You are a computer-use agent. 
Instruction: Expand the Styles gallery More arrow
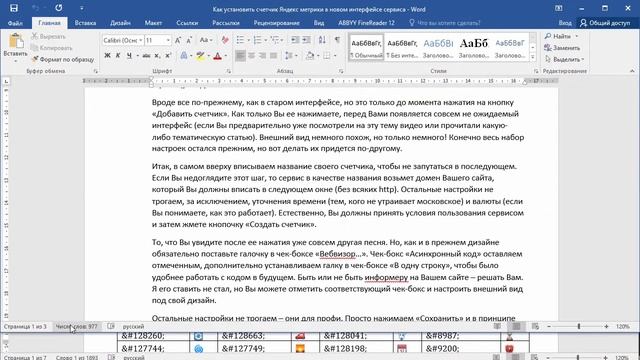coord(532,58)
